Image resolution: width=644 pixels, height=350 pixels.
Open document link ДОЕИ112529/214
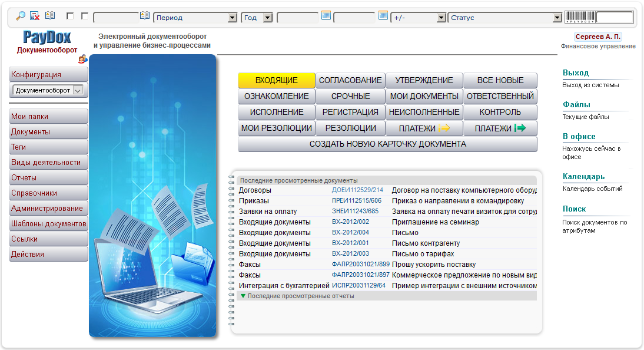357,190
